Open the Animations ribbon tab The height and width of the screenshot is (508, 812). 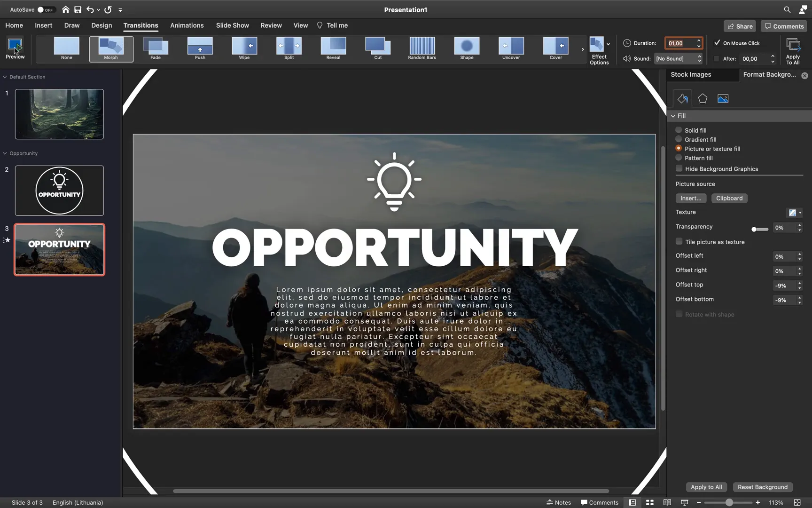[x=187, y=25]
